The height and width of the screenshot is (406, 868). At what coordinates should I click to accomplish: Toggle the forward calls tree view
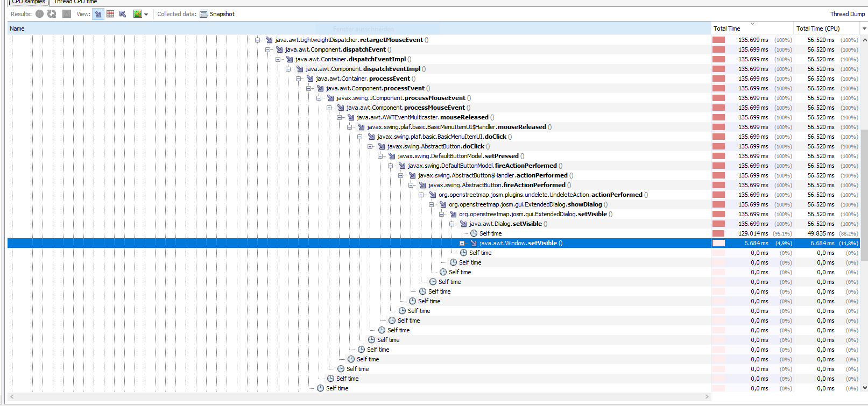click(98, 14)
